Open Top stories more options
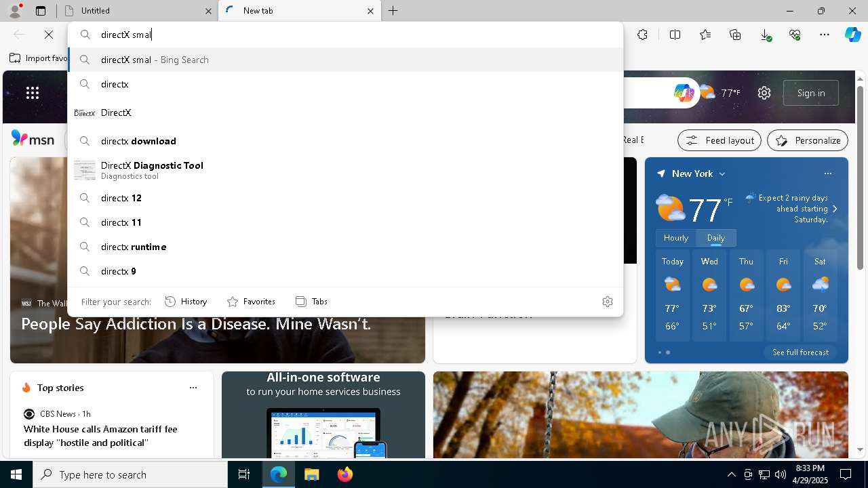Screen dimensions: 868x488 pyautogui.click(x=193, y=388)
